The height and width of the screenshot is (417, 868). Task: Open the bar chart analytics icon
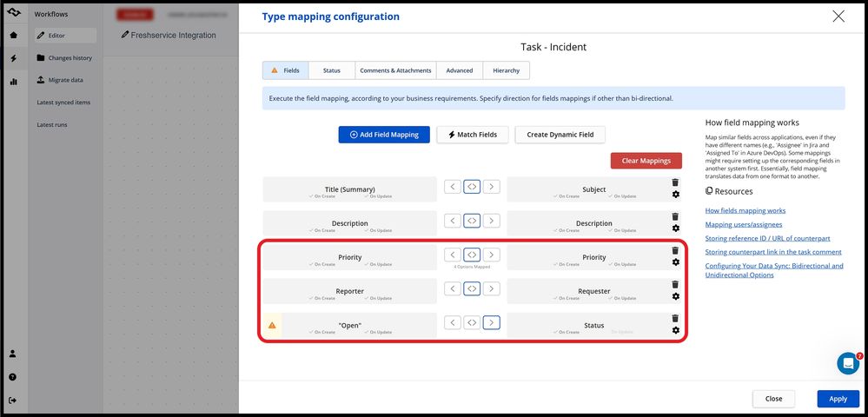tap(14, 82)
